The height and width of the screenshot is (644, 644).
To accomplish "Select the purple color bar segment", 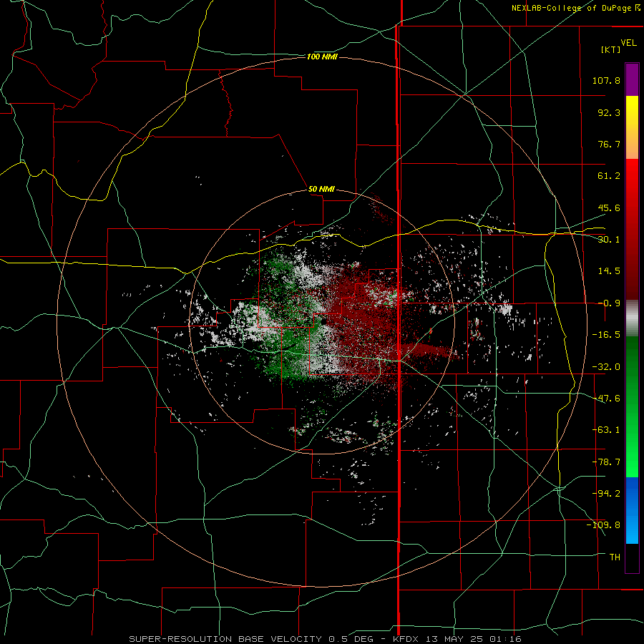I will (x=632, y=79).
